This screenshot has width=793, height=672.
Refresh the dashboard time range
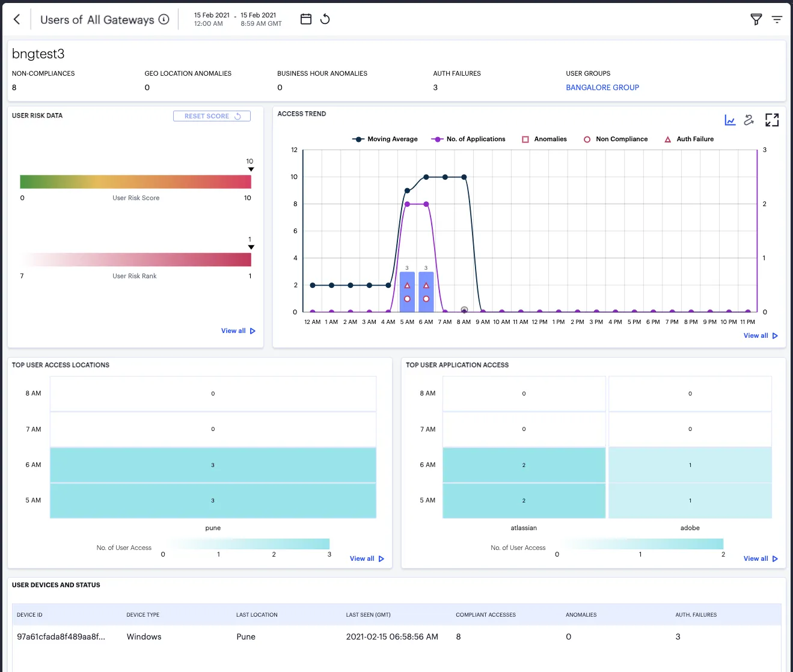325,19
